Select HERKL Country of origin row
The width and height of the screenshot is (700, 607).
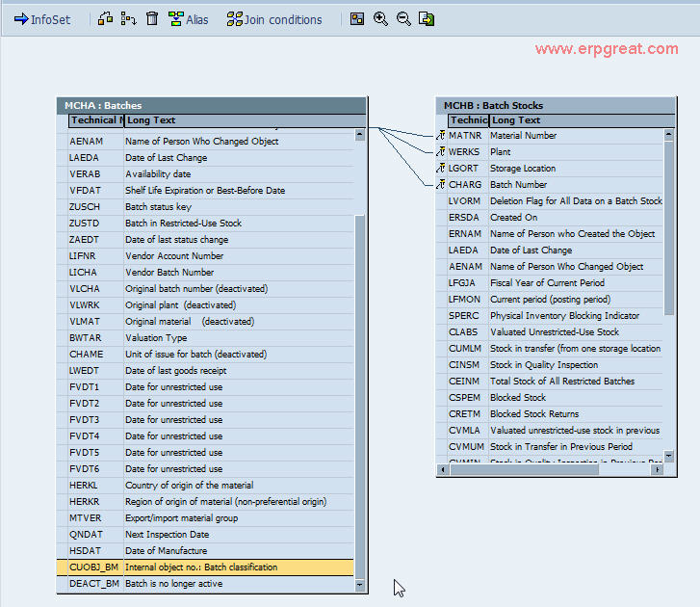pyautogui.click(x=205, y=486)
